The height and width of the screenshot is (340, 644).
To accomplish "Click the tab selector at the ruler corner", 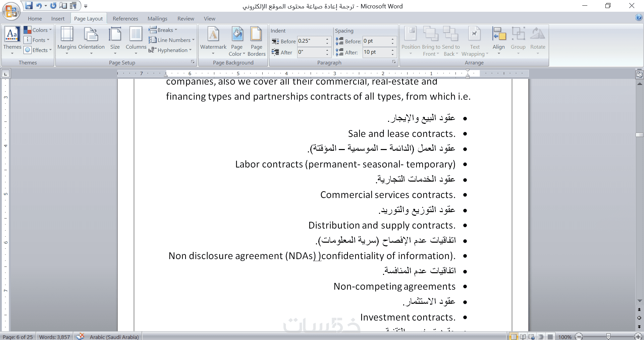I will point(6,74).
